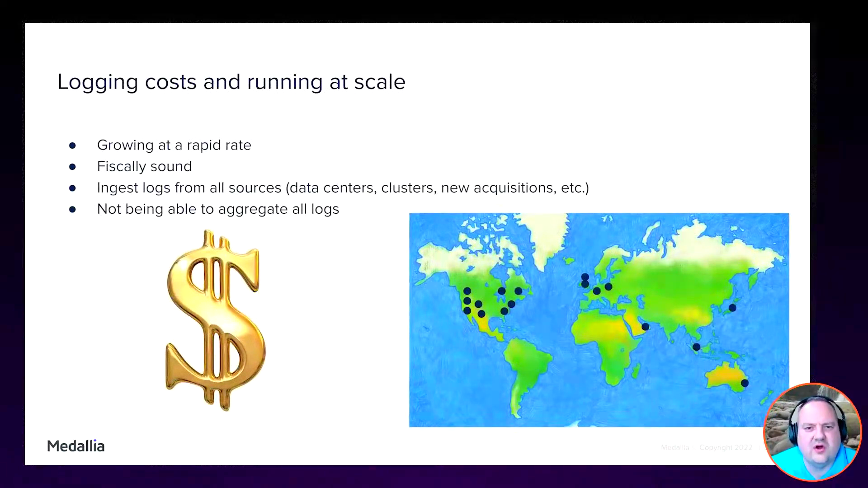The width and height of the screenshot is (868, 488).
Task: Click the Medallia company logo
Action: click(75, 446)
